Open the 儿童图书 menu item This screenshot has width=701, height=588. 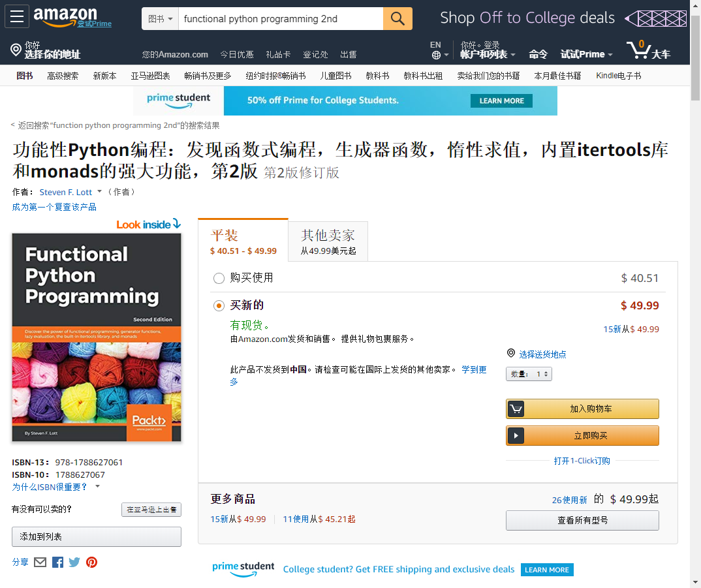pos(335,76)
